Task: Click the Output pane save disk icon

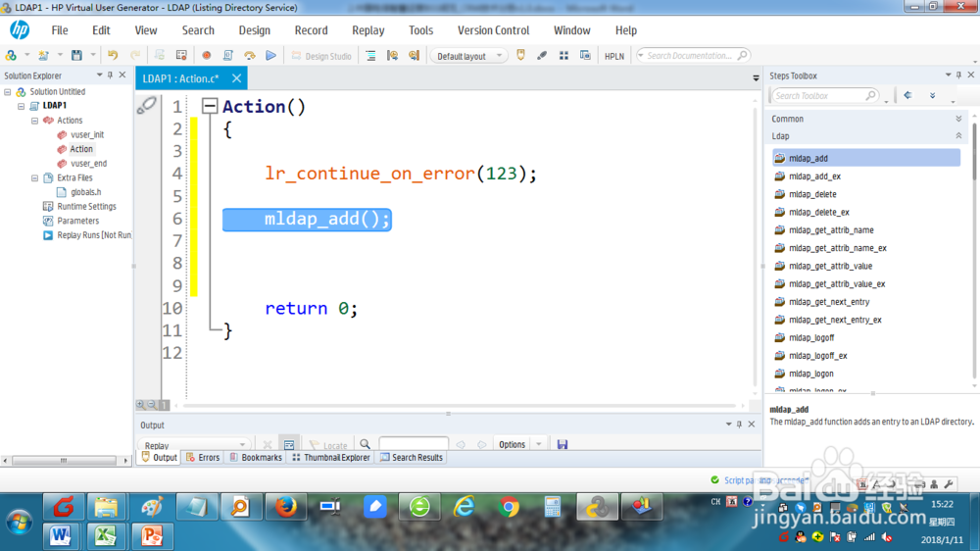Action: [563, 445]
